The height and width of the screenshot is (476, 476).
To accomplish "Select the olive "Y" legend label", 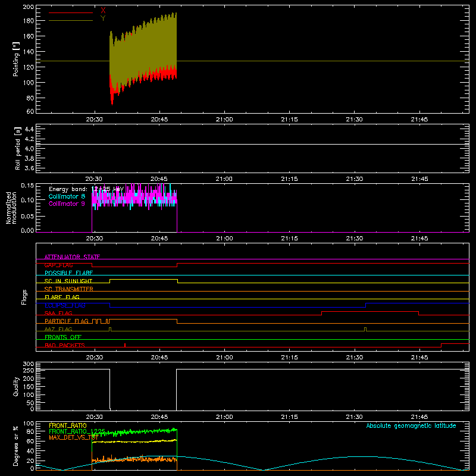I will 103,18.
